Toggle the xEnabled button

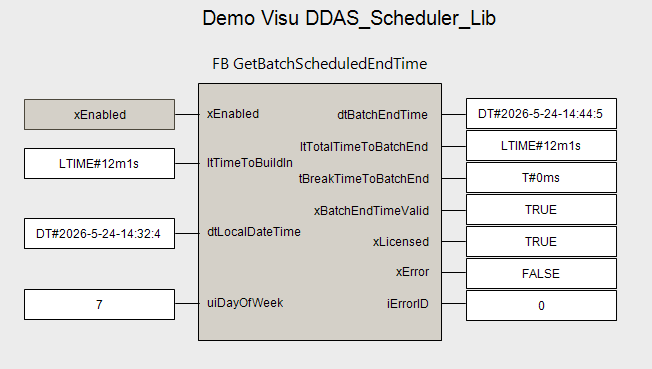[99, 114]
